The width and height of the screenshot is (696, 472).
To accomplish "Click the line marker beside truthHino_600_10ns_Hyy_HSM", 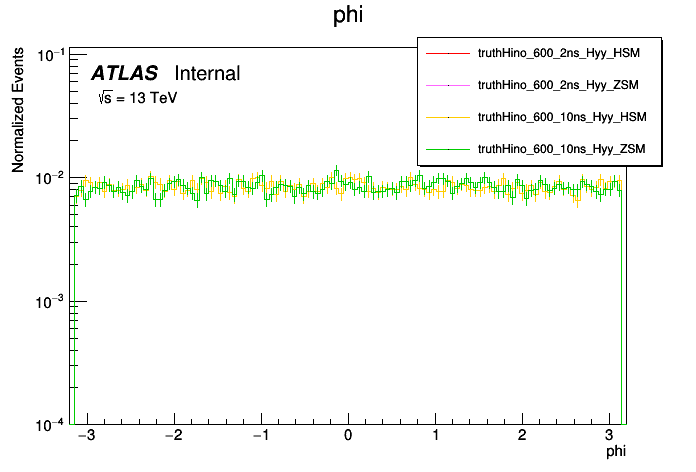I will (x=448, y=117).
